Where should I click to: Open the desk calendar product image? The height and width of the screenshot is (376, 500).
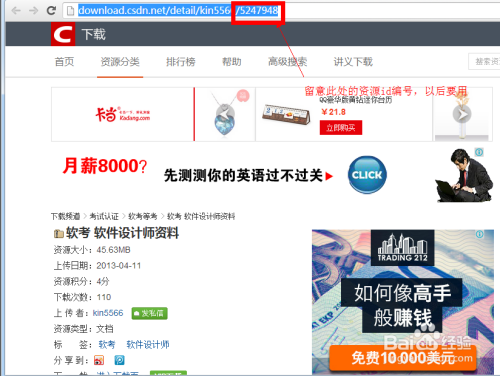[286, 114]
